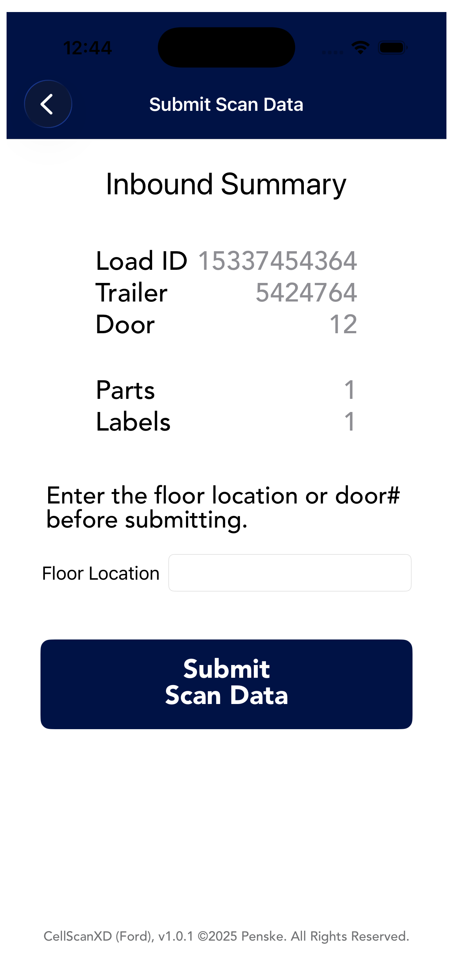453x980 pixels.
Task: Tap the Dynamic Island pill at top
Action: click(226, 47)
